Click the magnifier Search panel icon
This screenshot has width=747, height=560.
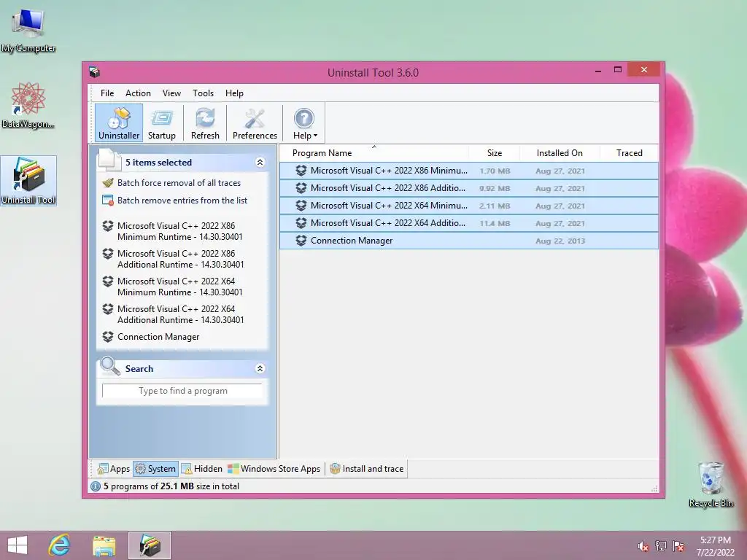(110, 366)
